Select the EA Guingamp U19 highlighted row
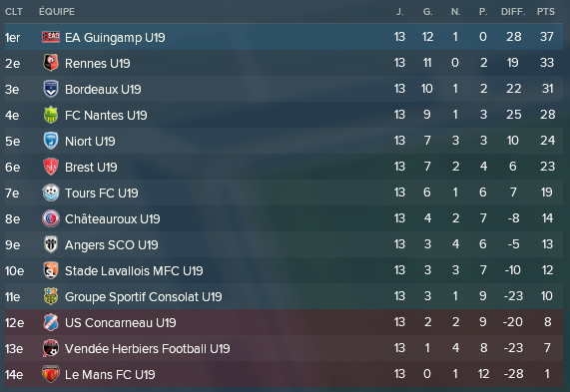The height and width of the screenshot is (392, 570). click(x=284, y=37)
